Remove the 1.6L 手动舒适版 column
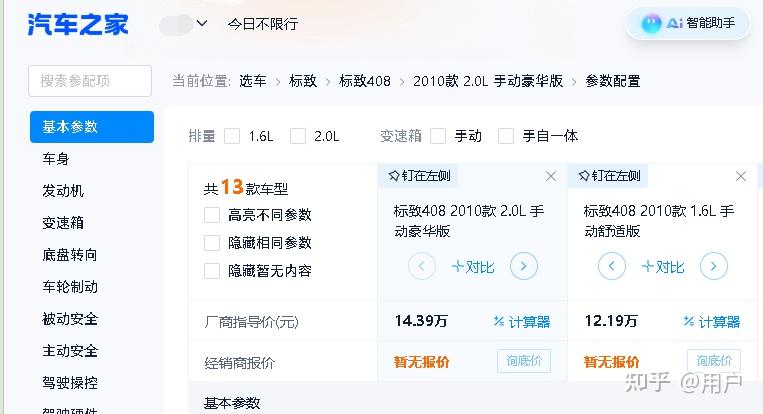This screenshot has width=763, height=414. point(741,176)
